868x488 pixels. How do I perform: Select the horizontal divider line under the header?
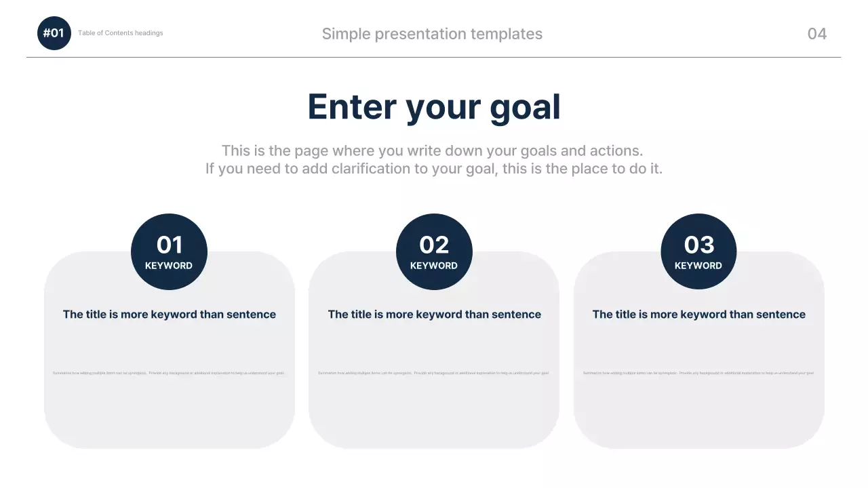(434, 58)
